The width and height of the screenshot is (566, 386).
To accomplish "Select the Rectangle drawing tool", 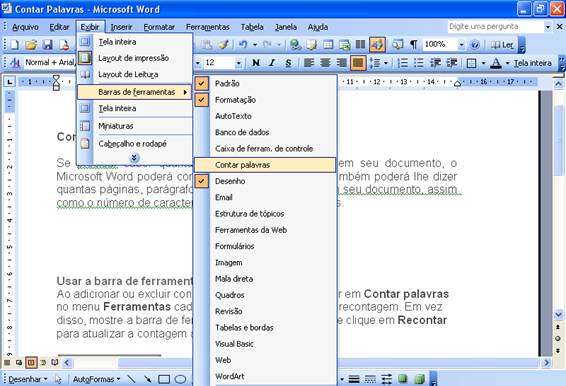I will click(164, 379).
